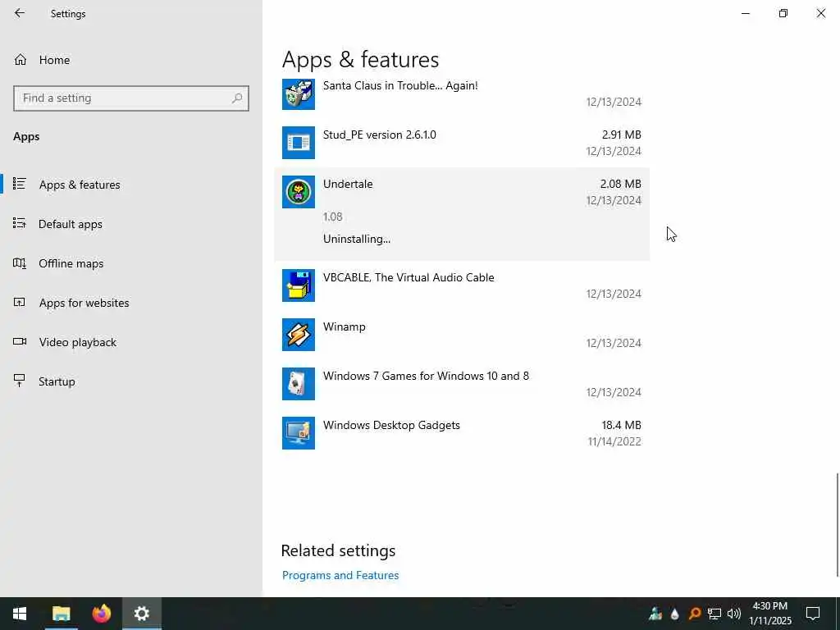Click the people tray icon

(655, 614)
